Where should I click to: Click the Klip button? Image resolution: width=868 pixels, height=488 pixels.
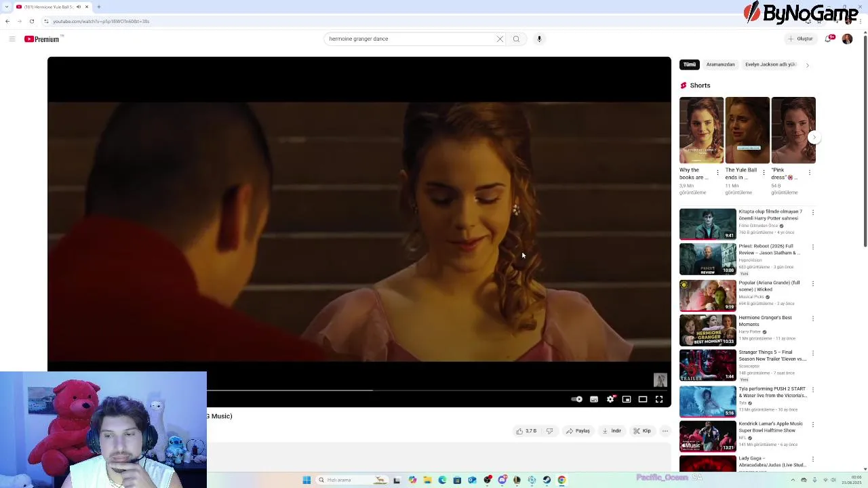point(642,431)
